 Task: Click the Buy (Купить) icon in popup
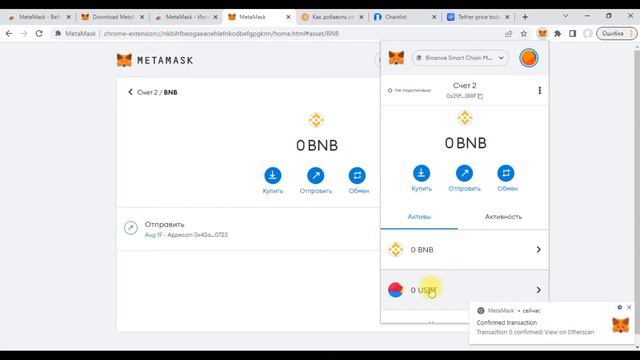[421, 173]
